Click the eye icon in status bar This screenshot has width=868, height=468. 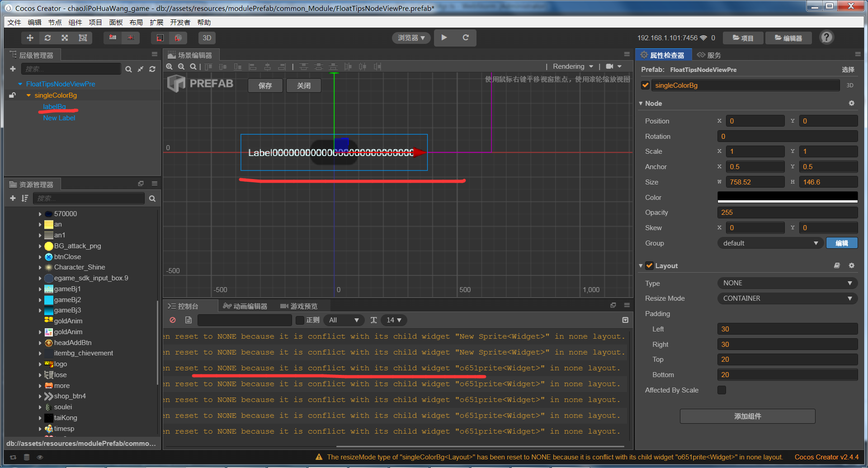(40, 457)
